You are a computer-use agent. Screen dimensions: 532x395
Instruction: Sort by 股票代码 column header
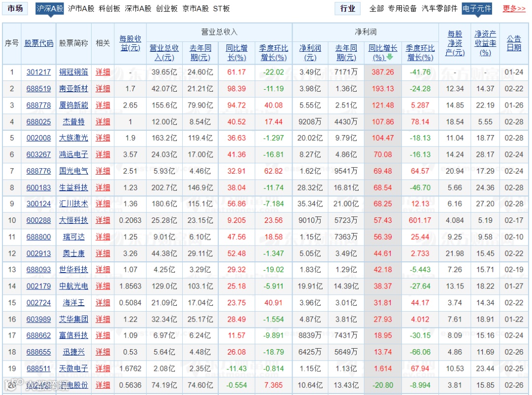pyautogui.click(x=39, y=43)
